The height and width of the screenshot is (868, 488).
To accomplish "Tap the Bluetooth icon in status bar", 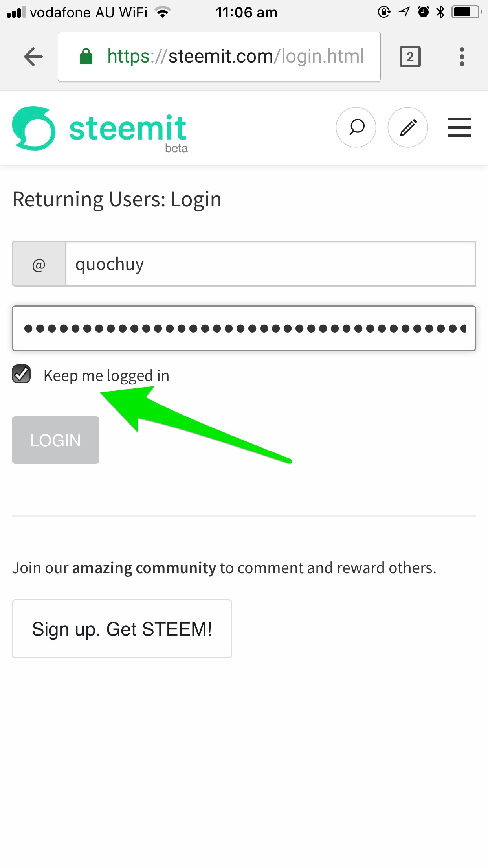I will [440, 12].
